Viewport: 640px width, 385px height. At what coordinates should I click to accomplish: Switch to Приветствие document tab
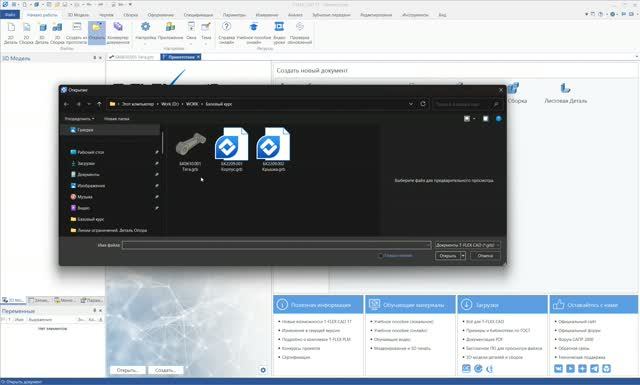(x=181, y=57)
